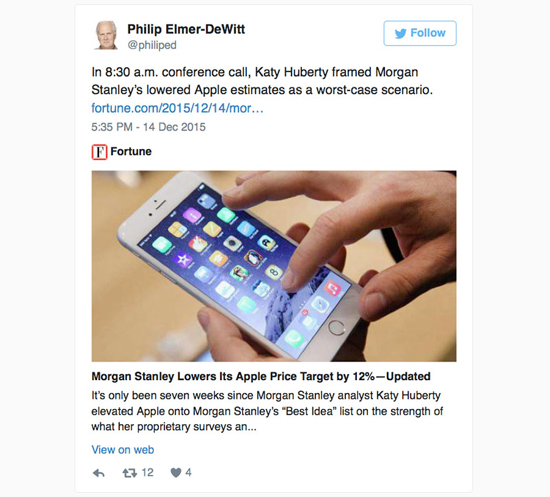
Task: Reply to the tweet using the arrow icon
Action: [99, 473]
